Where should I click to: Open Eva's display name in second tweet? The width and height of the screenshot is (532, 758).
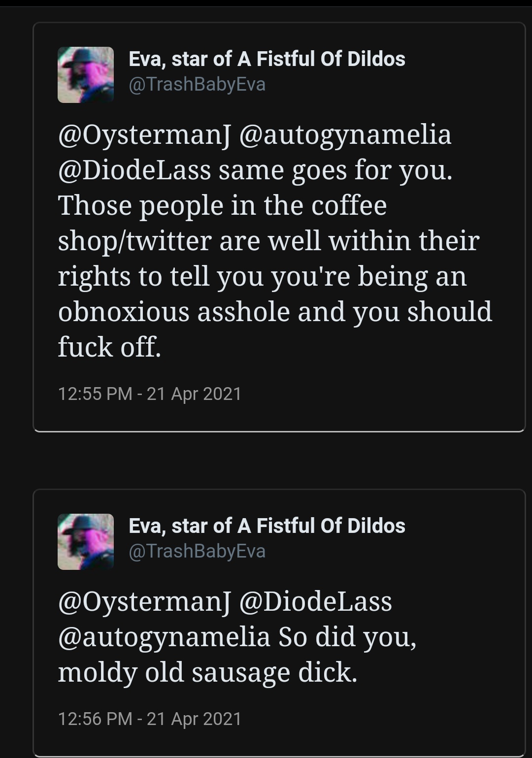267,526
